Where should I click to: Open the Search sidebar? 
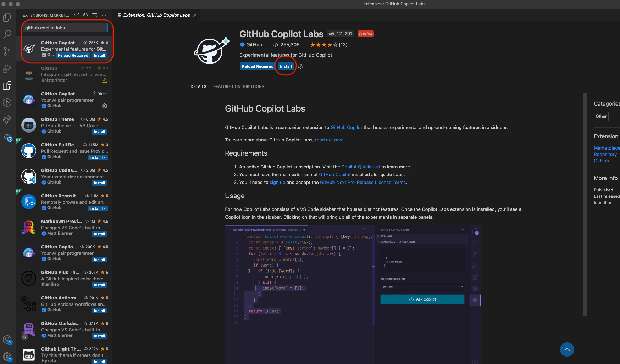[7, 34]
